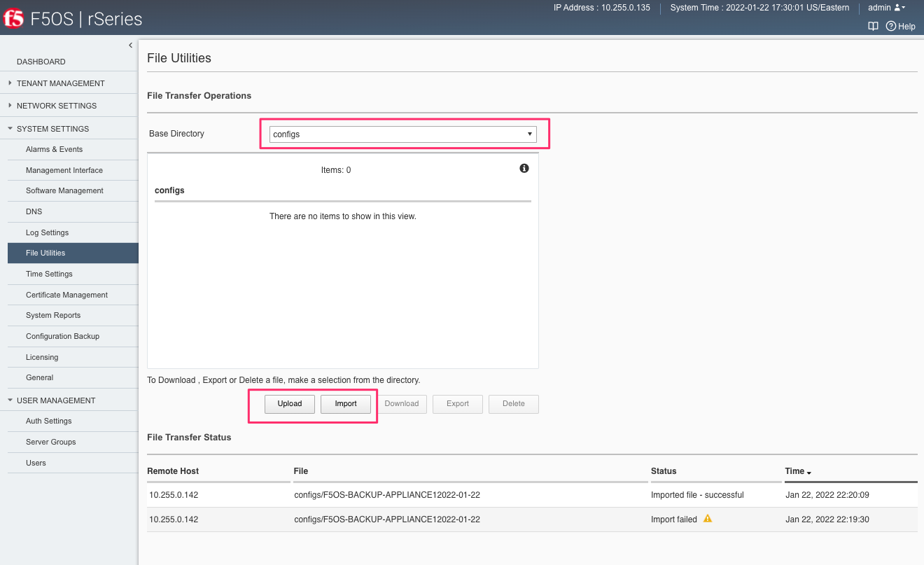Open the documentation book icon
The width and height of the screenshot is (924, 565).
click(873, 27)
